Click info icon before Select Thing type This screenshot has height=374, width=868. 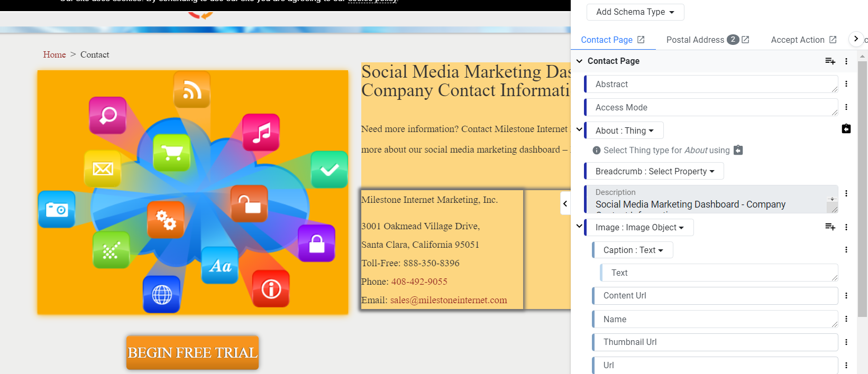click(597, 151)
